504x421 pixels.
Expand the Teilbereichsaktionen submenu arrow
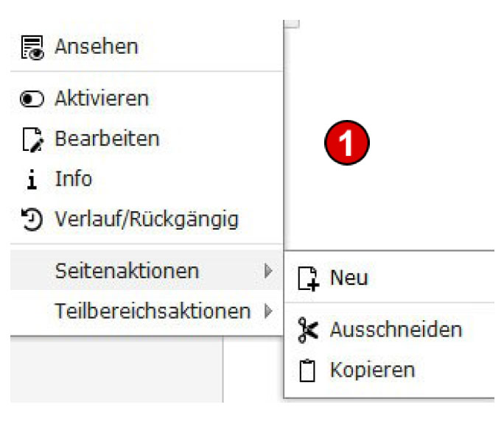tap(268, 311)
